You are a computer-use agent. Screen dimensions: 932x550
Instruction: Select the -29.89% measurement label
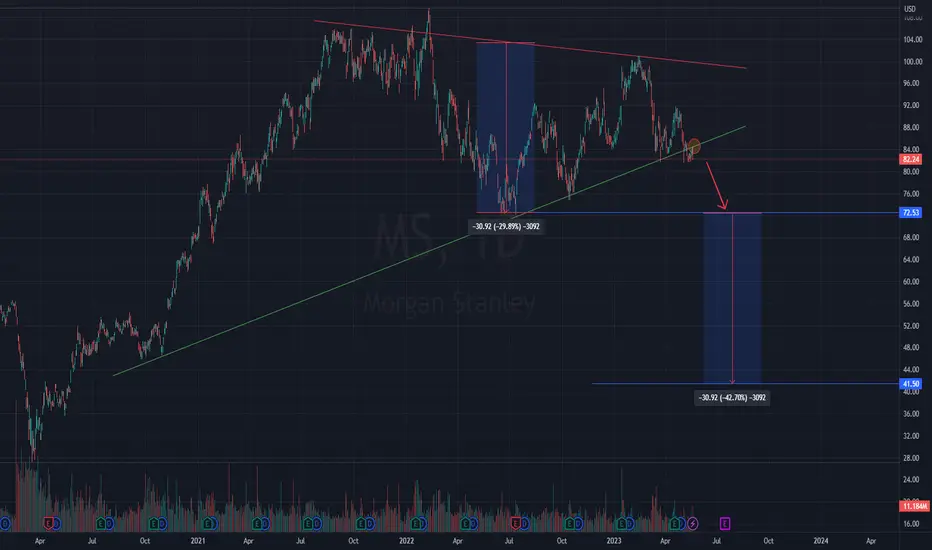[506, 227]
